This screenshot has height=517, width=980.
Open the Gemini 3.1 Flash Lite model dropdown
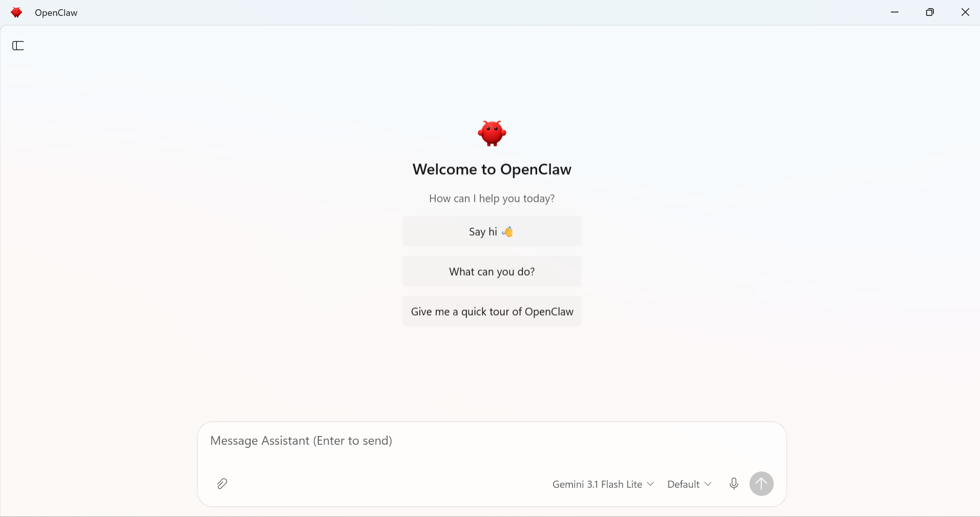(603, 484)
